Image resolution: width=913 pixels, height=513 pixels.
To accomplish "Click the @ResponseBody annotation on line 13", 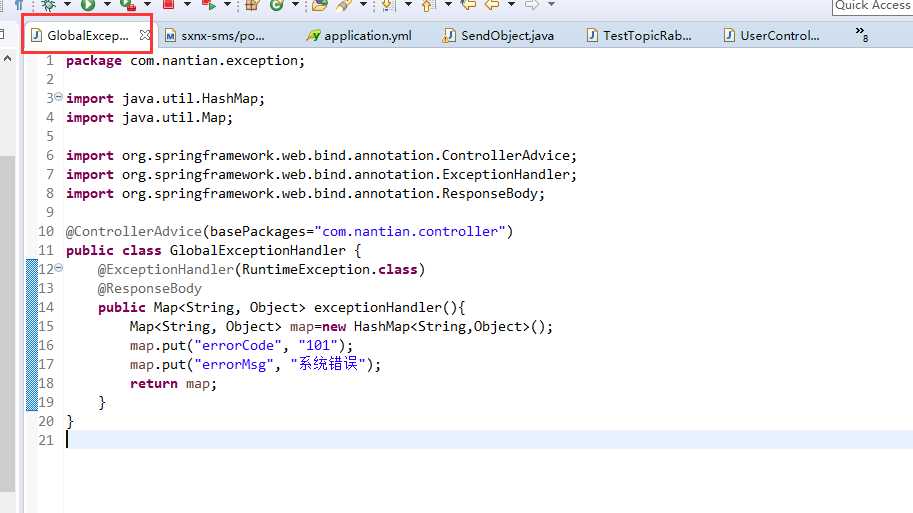I will click(x=150, y=289).
